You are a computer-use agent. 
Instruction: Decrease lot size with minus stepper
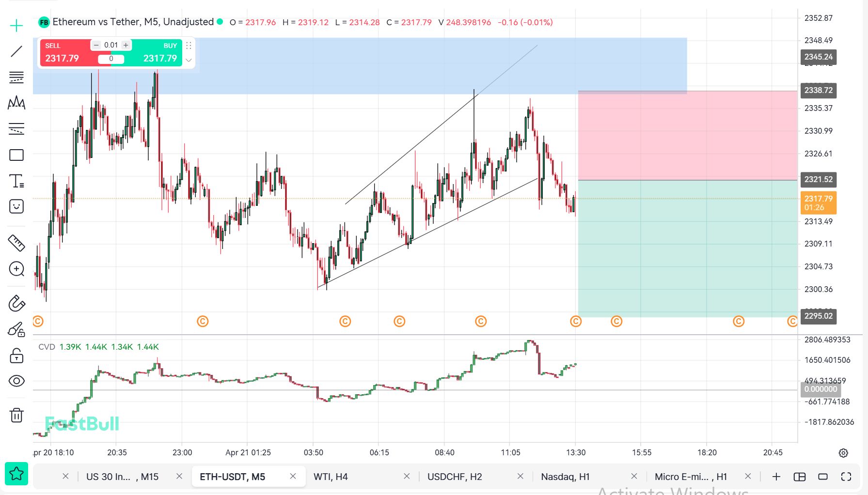click(x=96, y=45)
